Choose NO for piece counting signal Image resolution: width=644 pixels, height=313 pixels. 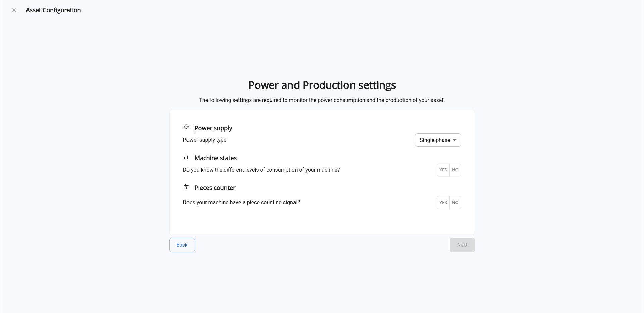tap(455, 203)
